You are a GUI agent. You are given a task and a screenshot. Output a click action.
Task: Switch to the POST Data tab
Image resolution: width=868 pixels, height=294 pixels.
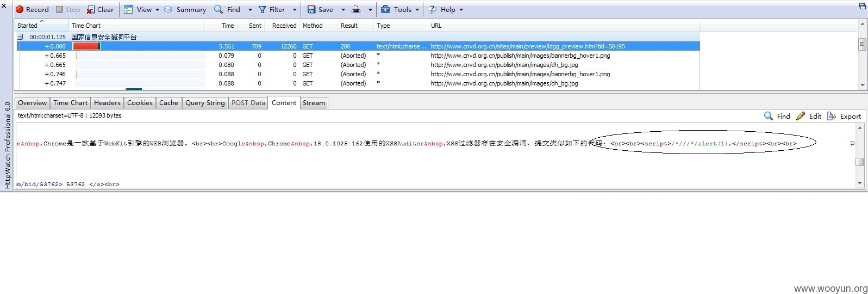pyautogui.click(x=248, y=103)
